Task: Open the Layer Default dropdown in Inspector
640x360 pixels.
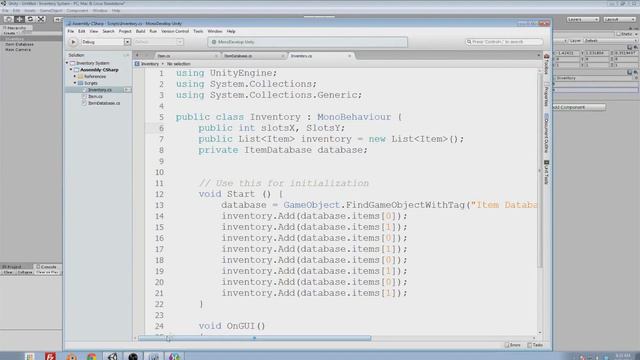Action: click(x=611, y=41)
